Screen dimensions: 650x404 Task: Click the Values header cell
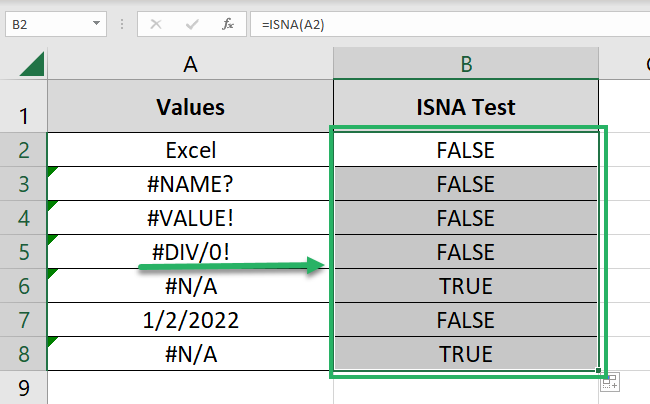(x=190, y=107)
